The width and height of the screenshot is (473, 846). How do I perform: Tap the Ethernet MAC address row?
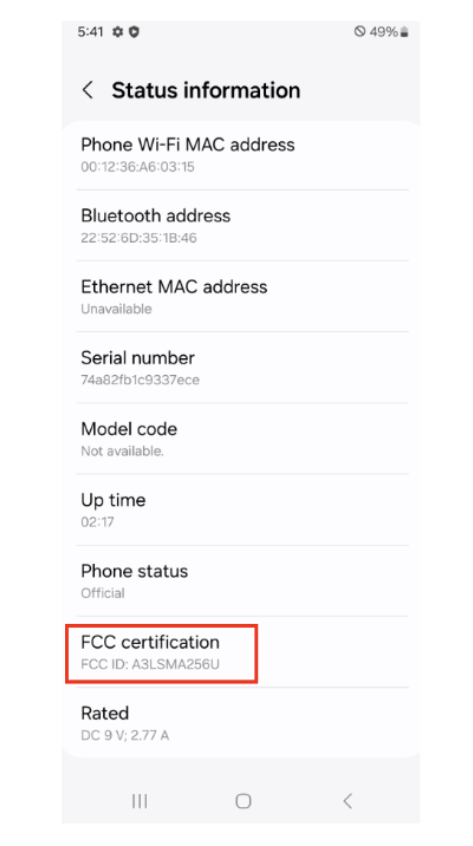tap(242, 297)
